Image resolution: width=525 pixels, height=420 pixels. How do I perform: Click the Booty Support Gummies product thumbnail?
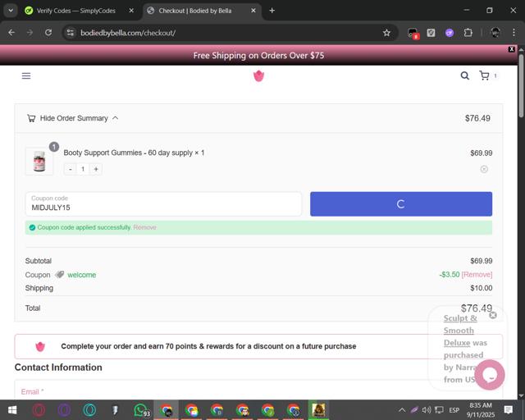(39, 161)
